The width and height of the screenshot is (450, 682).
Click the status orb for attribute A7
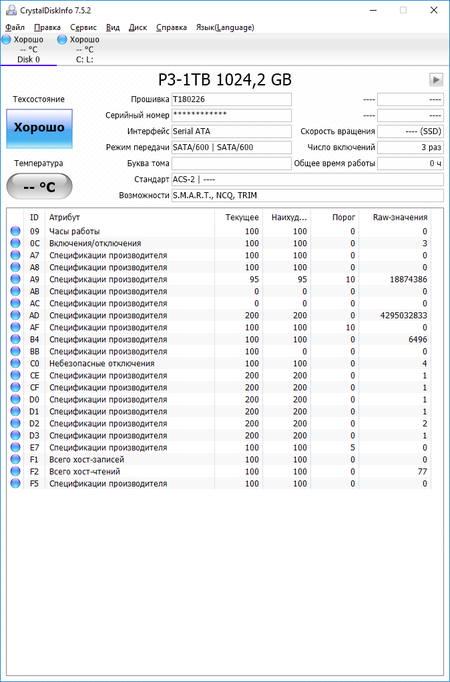click(15, 255)
